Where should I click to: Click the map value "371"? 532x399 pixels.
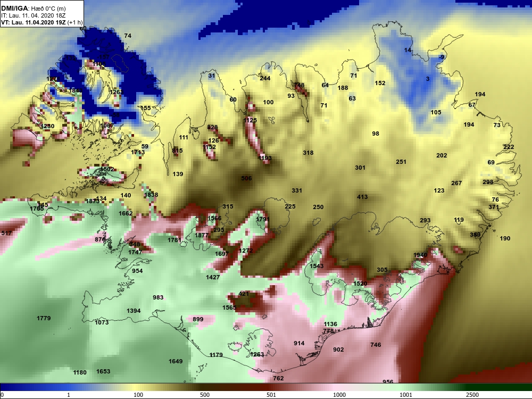click(x=494, y=207)
